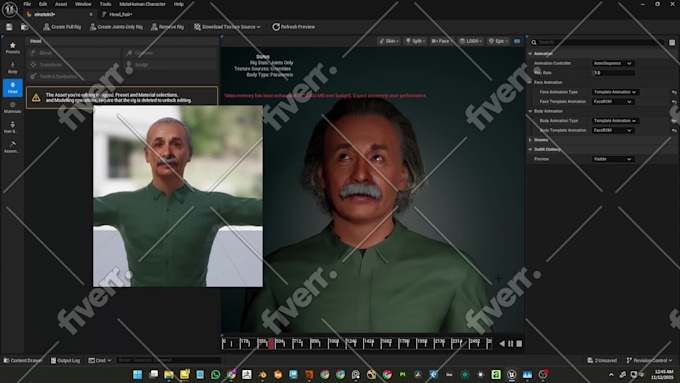Show hidden system tray icons

[611, 374]
